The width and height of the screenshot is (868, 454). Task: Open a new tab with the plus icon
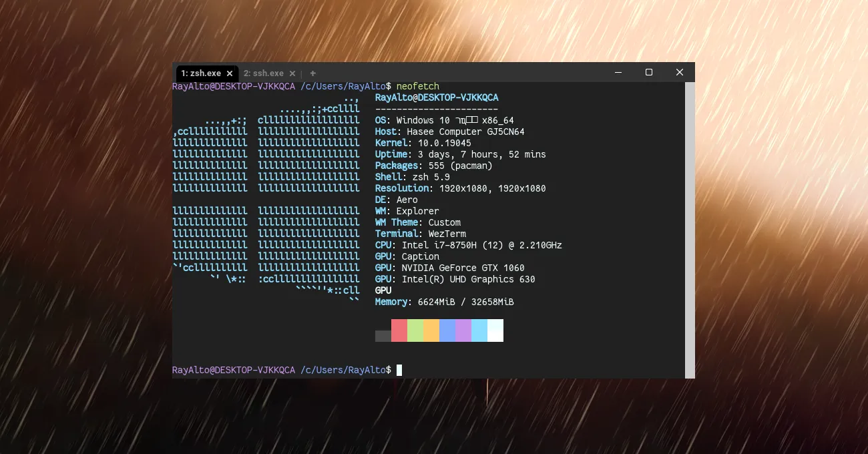point(312,73)
